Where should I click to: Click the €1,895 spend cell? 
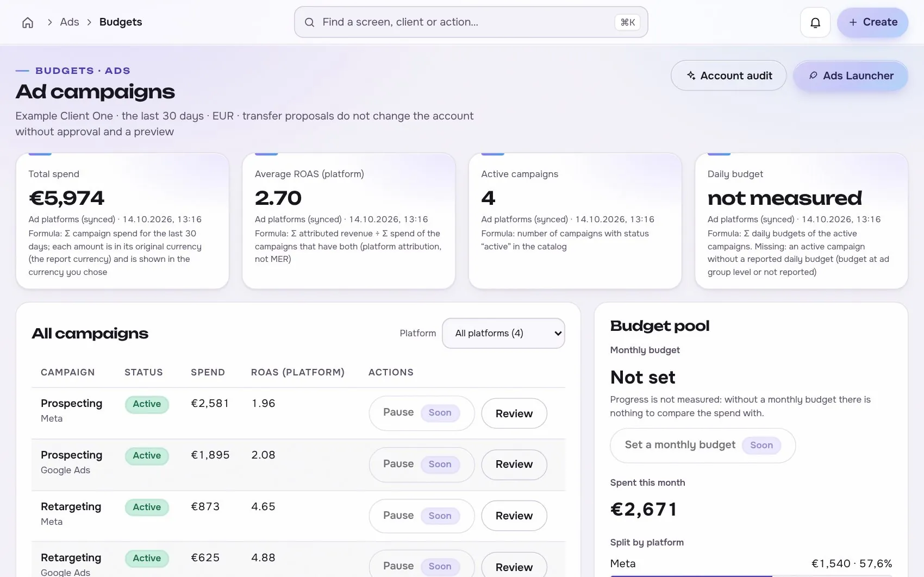[210, 455]
